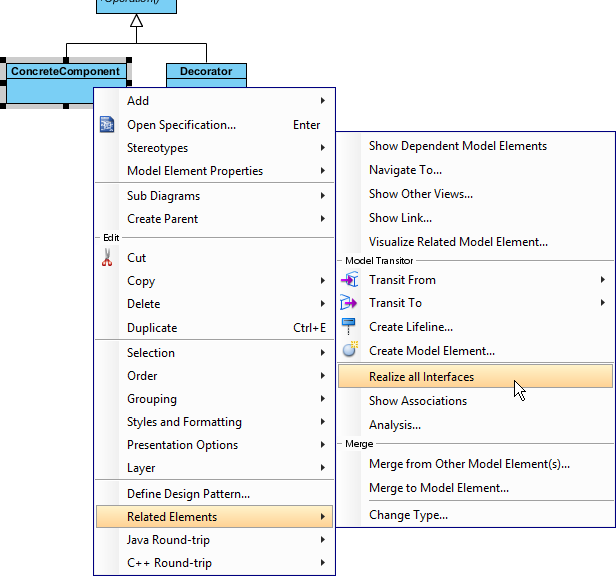Choose Show Dependent Model Elements
The image size is (616, 576).
(457, 146)
